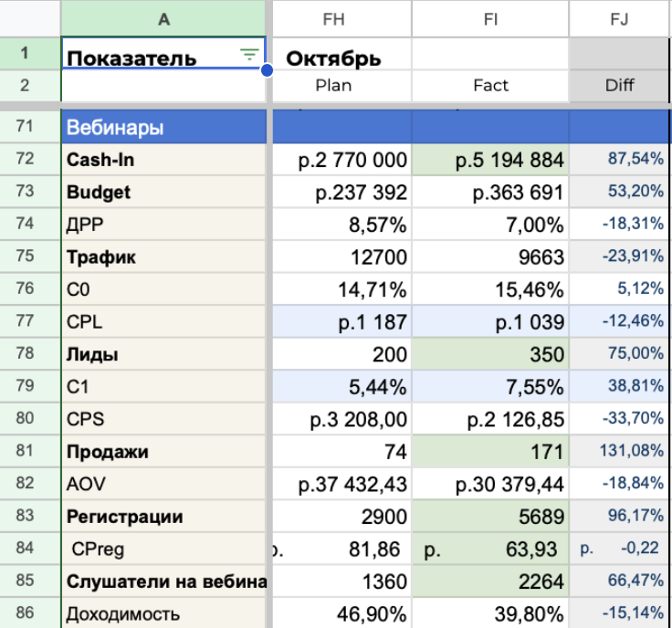Select the Доходимость label cell

(163, 613)
